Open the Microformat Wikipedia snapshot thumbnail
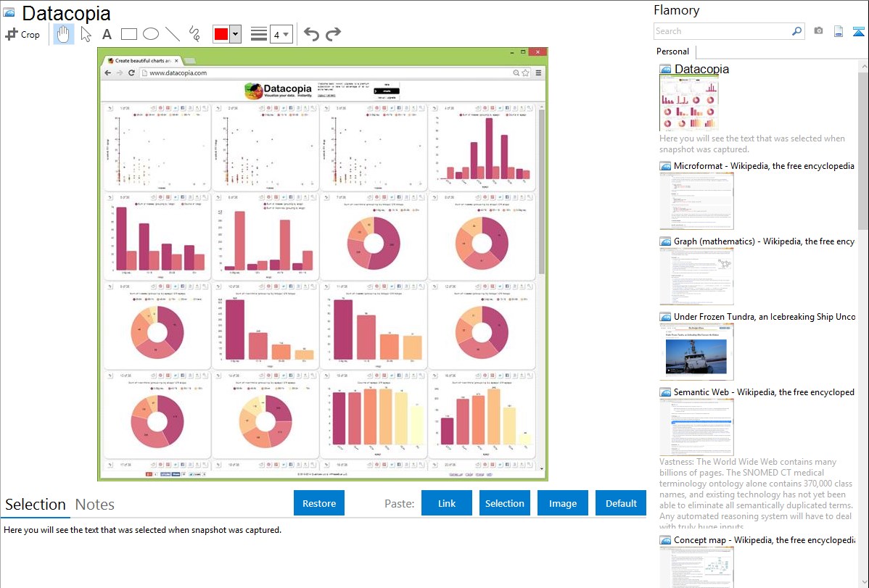The height and width of the screenshot is (588, 869). 696,201
